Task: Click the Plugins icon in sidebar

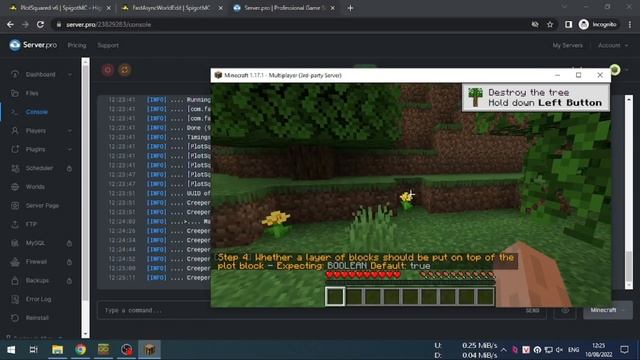Action: (x=15, y=149)
